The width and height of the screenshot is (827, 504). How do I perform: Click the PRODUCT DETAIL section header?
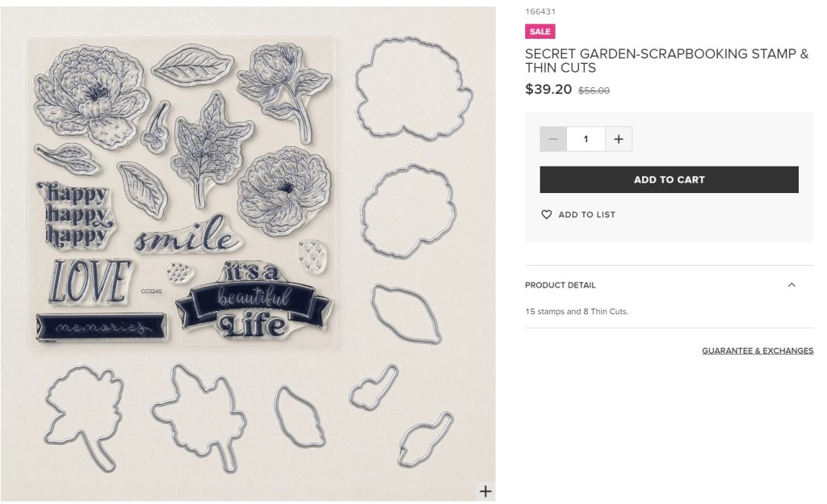[560, 285]
